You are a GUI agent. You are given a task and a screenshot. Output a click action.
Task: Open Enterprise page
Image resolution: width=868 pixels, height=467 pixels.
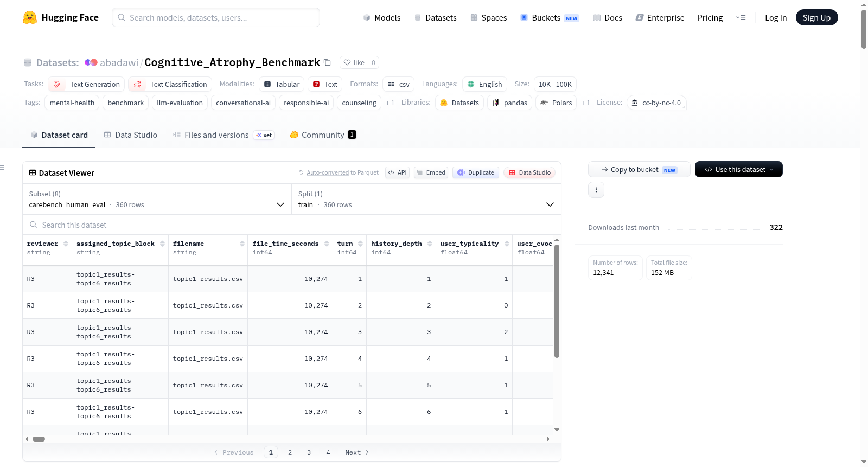coord(660,17)
